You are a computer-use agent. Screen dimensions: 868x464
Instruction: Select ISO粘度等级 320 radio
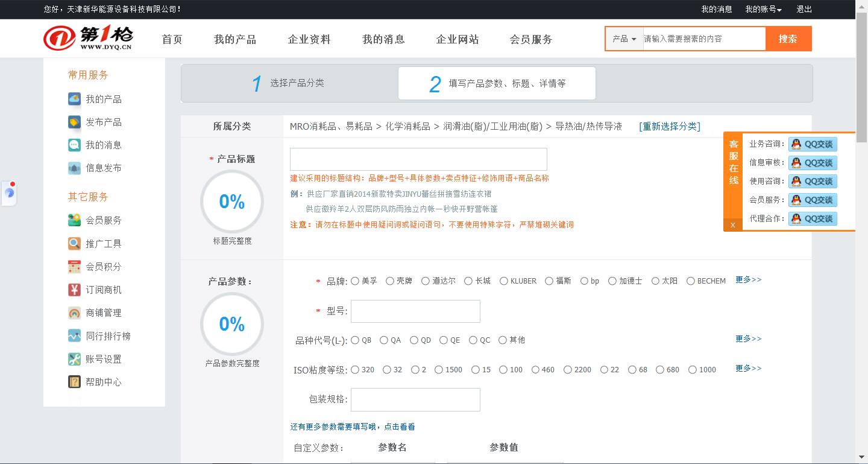point(355,369)
